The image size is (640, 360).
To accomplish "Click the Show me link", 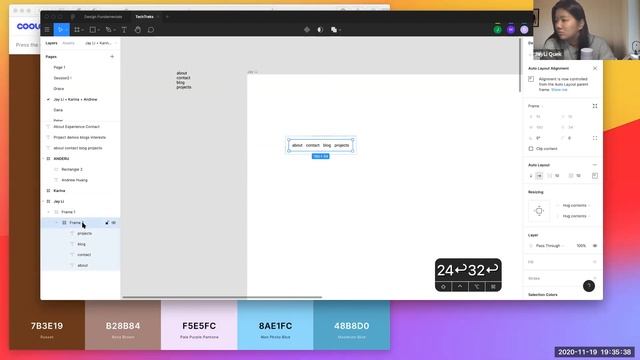I will click(x=559, y=89).
